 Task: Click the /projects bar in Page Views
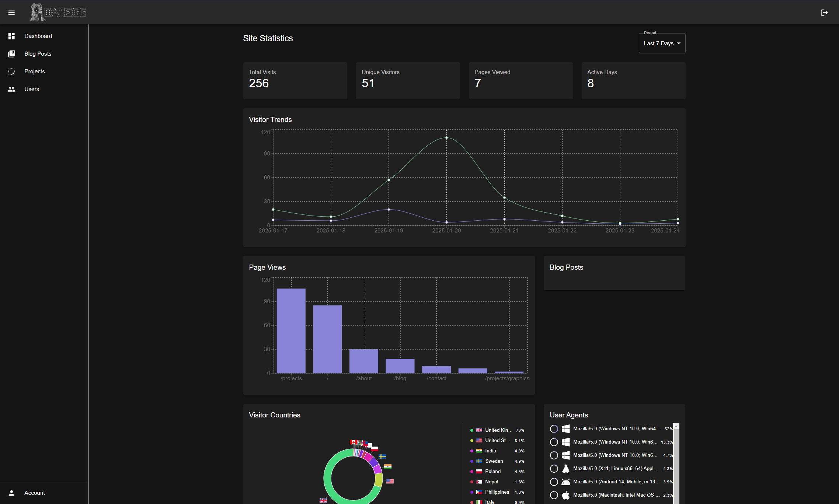[291, 330]
